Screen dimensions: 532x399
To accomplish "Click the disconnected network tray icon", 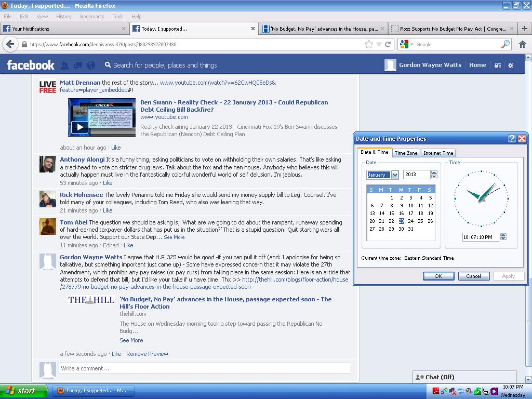I will pos(453,392).
